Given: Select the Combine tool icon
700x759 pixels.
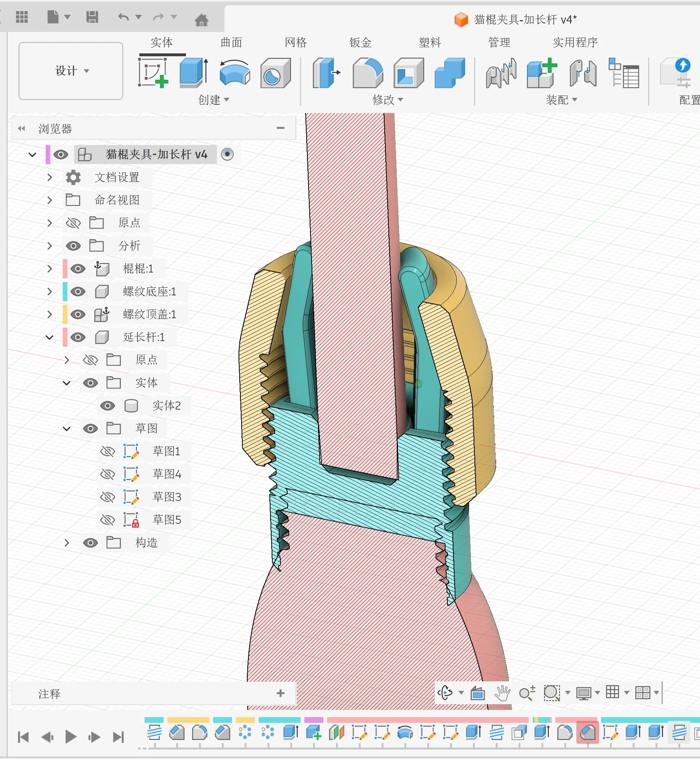Looking at the screenshot, I should 450,72.
